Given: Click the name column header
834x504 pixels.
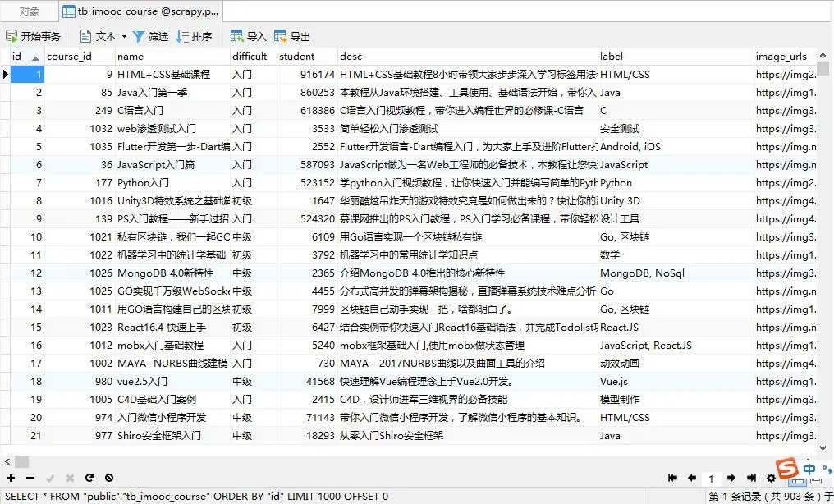Looking at the screenshot, I should pos(173,57).
